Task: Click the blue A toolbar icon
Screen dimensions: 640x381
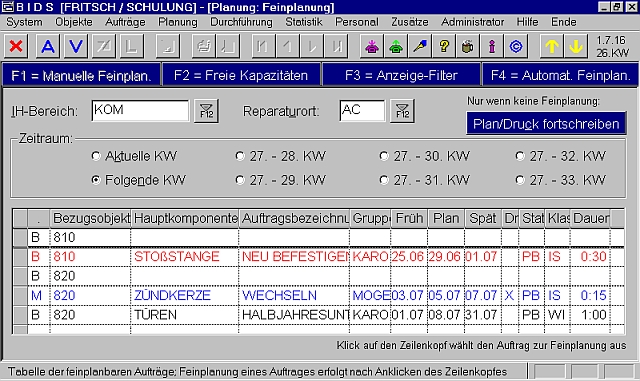Action: [48, 46]
